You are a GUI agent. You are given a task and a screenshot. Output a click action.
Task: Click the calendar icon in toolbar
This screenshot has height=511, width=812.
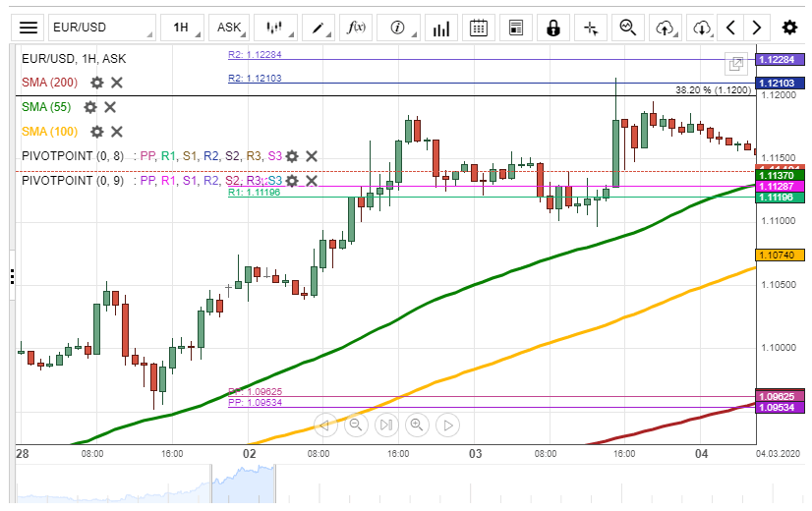479,28
